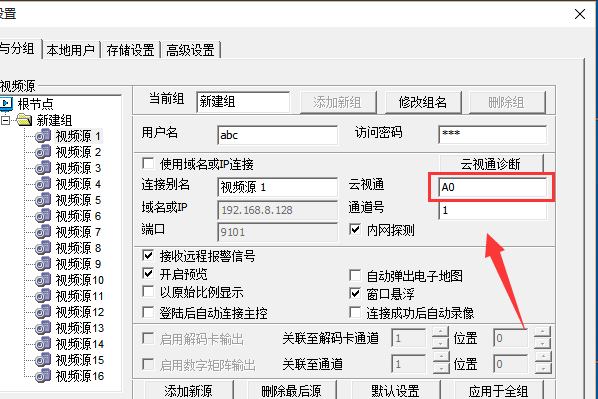This screenshot has height=399, width=598.
Task: Click camera icon of 视频源 1
Action: click(43, 136)
